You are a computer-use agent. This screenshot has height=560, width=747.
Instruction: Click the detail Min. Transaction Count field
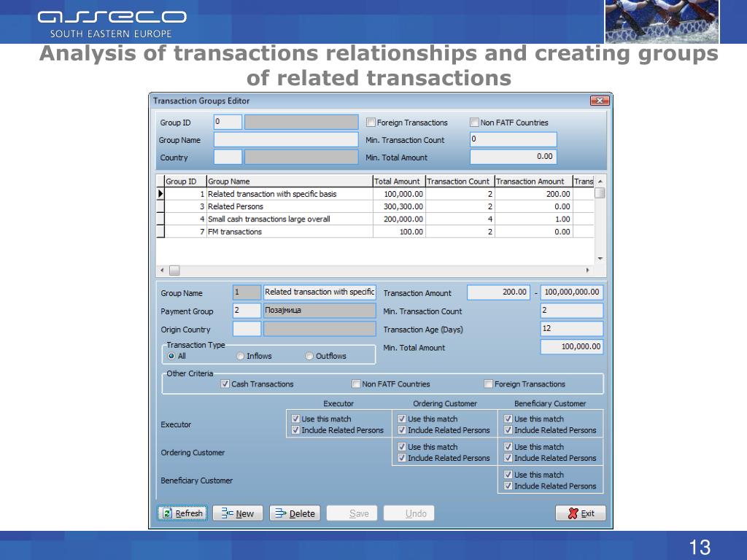click(x=572, y=311)
